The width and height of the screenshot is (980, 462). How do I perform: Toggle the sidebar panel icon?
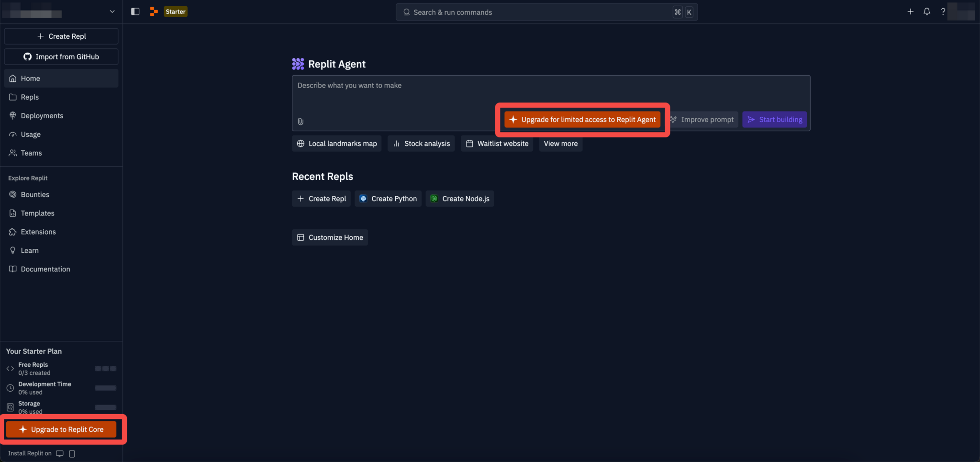135,11
